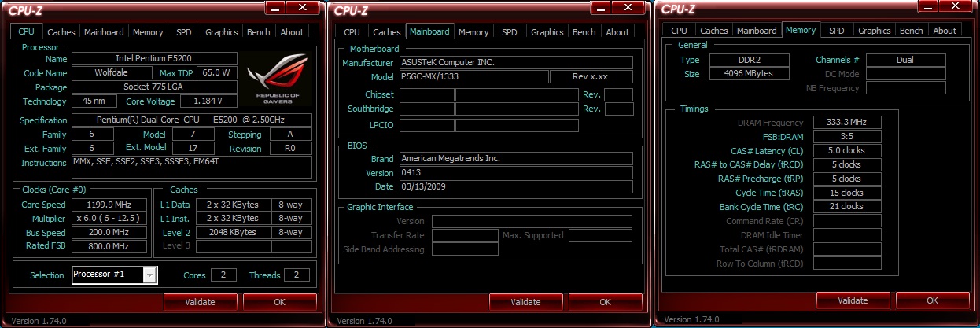This screenshot has width=980, height=328.
Task: Click OK in the Mainboard window
Action: coord(605,301)
